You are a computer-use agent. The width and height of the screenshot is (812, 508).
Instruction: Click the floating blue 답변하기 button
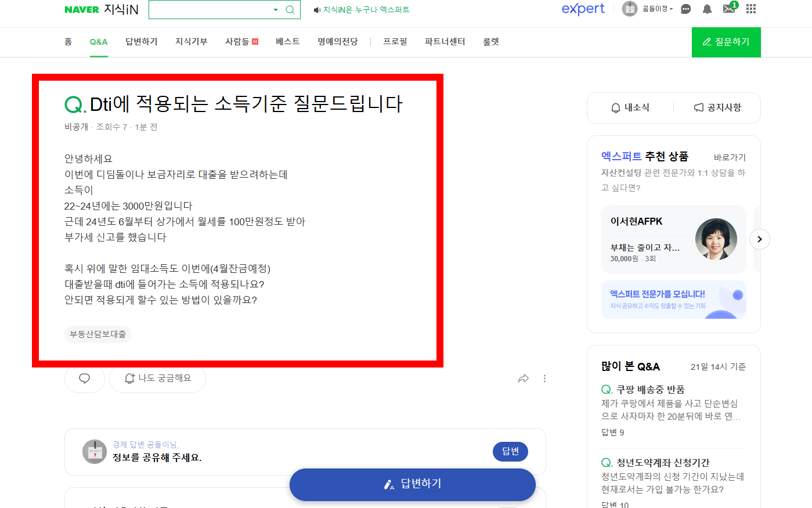413,484
